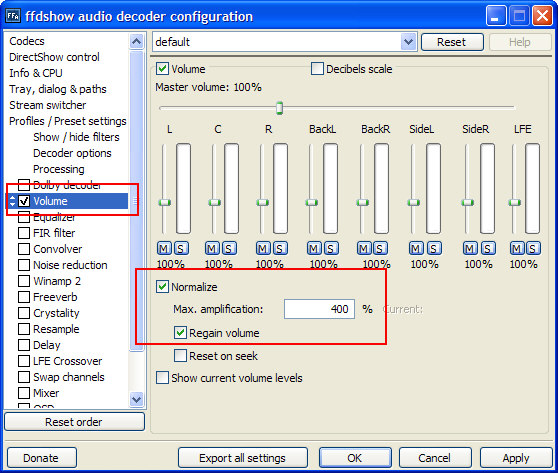
Task: Click the Max. amplification input field
Action: 319,309
